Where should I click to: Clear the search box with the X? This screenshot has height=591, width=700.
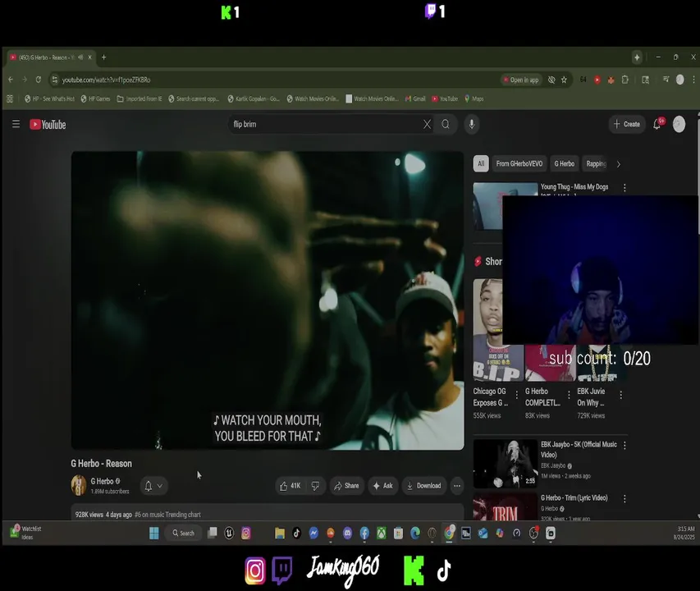(x=428, y=124)
